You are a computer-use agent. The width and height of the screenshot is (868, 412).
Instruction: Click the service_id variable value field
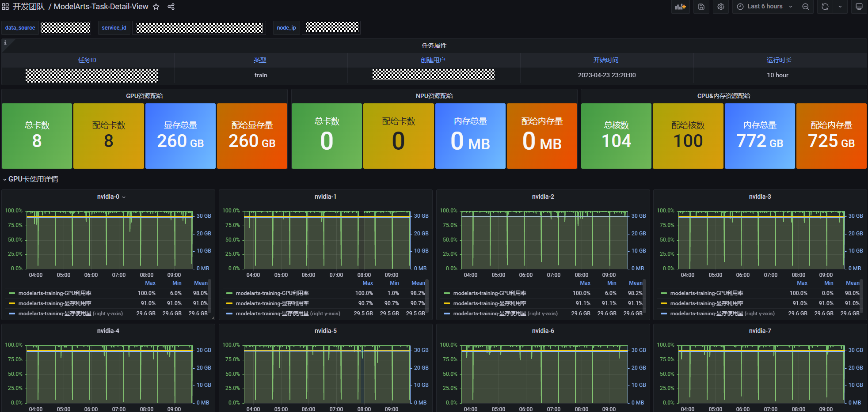point(199,28)
